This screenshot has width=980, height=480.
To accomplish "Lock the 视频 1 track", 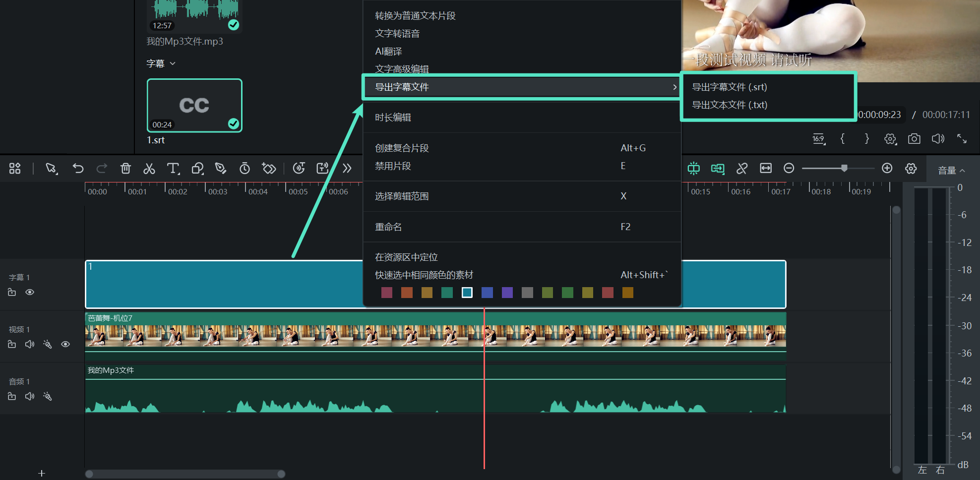I will coord(12,344).
